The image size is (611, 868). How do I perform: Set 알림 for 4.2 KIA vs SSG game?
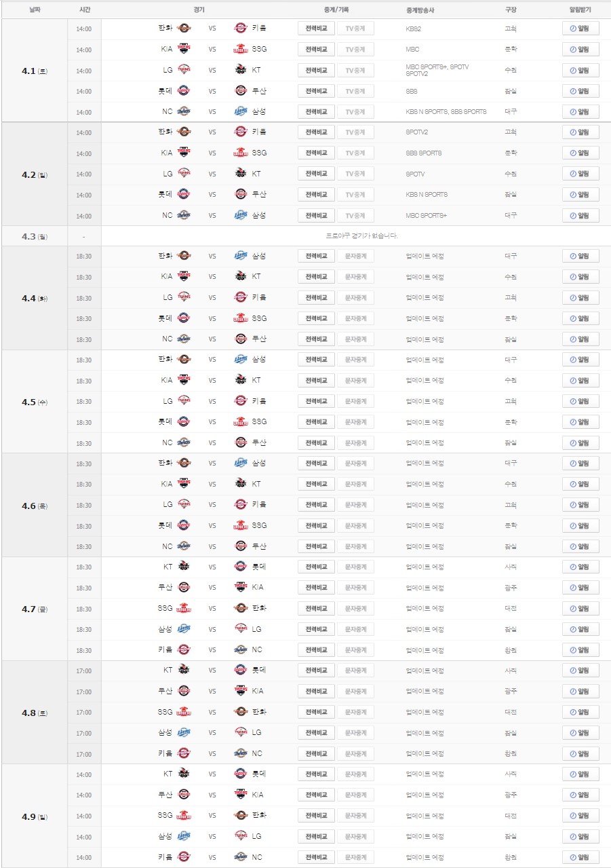click(x=580, y=153)
